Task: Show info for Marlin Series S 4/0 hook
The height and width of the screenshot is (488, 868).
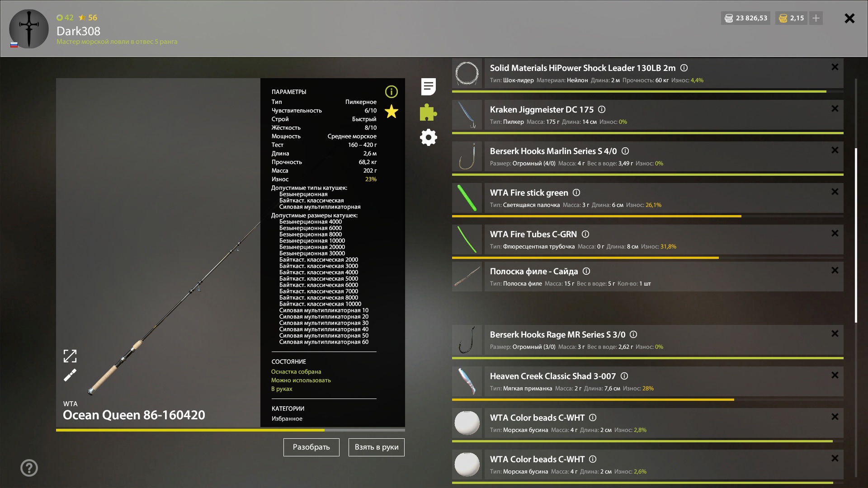Action: tap(625, 151)
